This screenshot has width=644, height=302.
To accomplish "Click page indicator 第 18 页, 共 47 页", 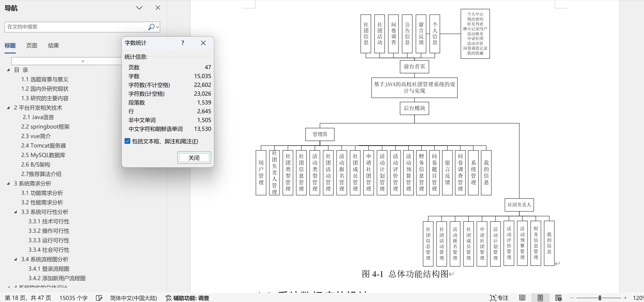I will (x=28, y=298).
